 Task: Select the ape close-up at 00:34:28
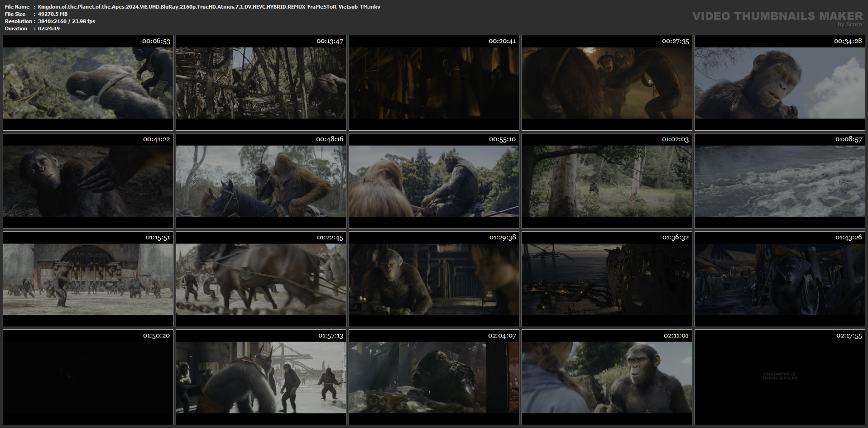(780, 83)
